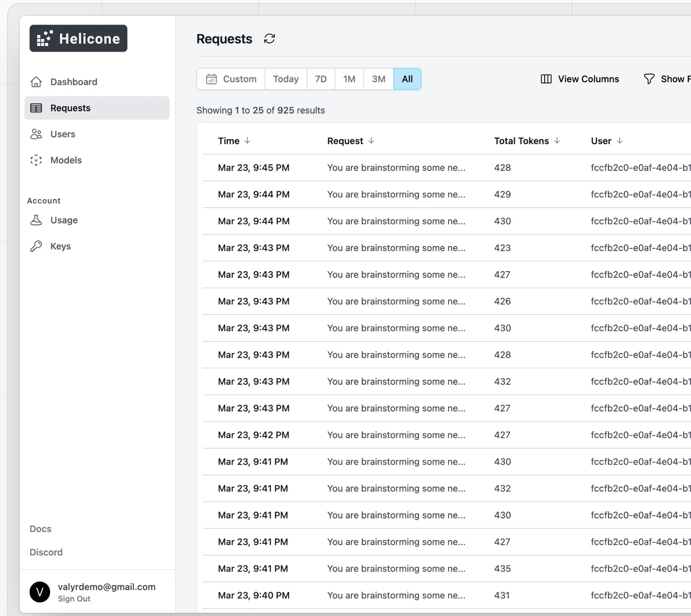Open the Docs link
The height and width of the screenshot is (616, 691).
pyautogui.click(x=41, y=529)
